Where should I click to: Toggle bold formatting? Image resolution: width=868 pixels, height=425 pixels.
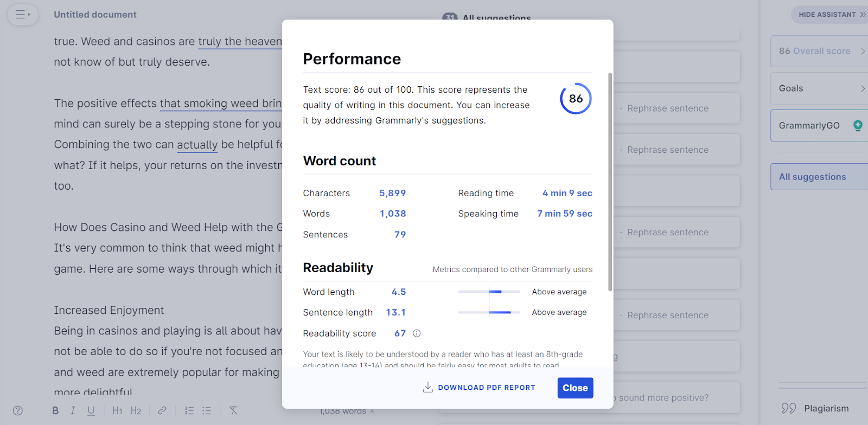coord(55,410)
